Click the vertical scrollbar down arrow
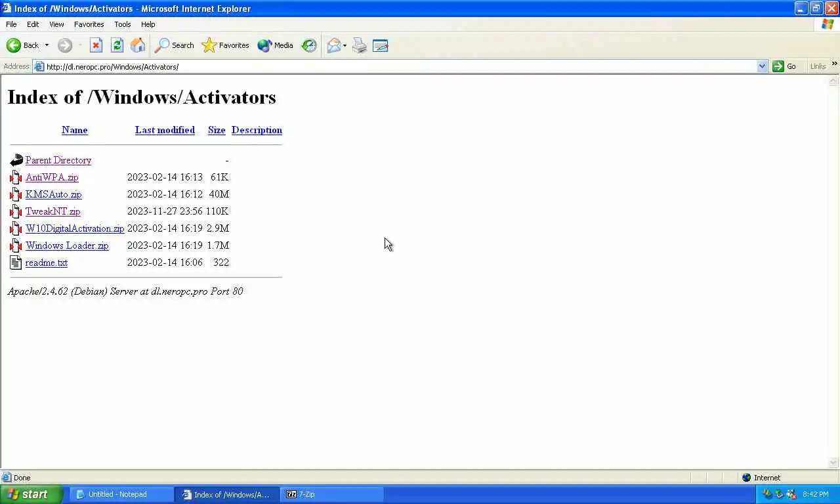840x504 pixels. (833, 463)
